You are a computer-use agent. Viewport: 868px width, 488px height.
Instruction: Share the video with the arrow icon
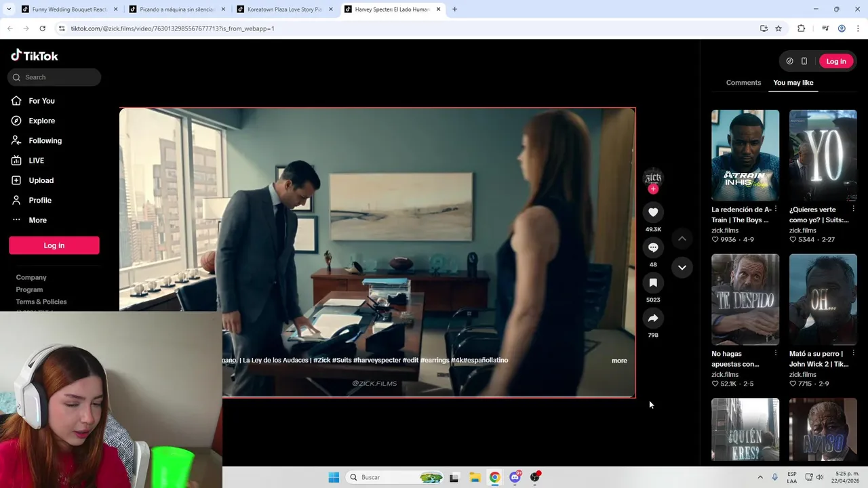653,318
